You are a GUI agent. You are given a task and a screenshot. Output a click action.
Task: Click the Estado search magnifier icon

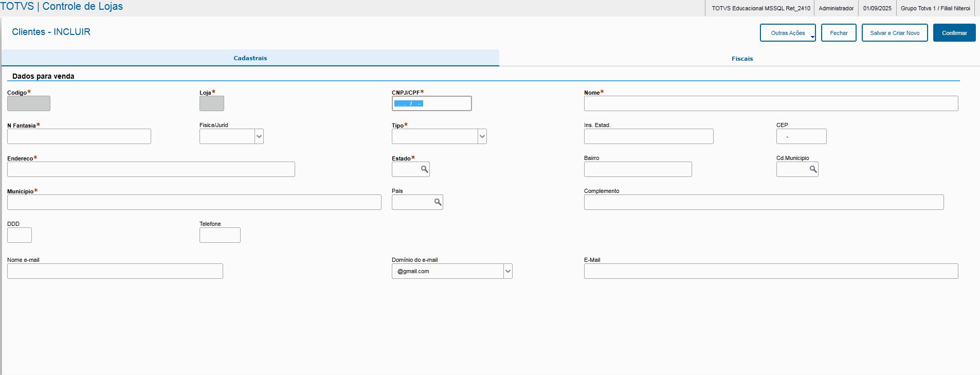coord(424,169)
